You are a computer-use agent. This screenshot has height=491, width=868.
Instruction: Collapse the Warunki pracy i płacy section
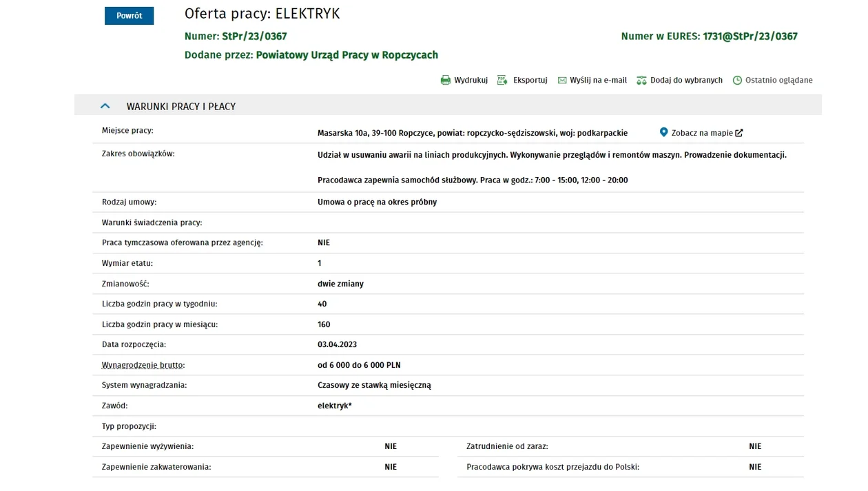coord(105,106)
